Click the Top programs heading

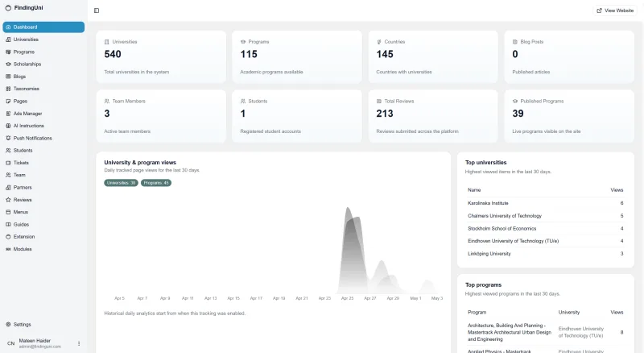(483, 284)
